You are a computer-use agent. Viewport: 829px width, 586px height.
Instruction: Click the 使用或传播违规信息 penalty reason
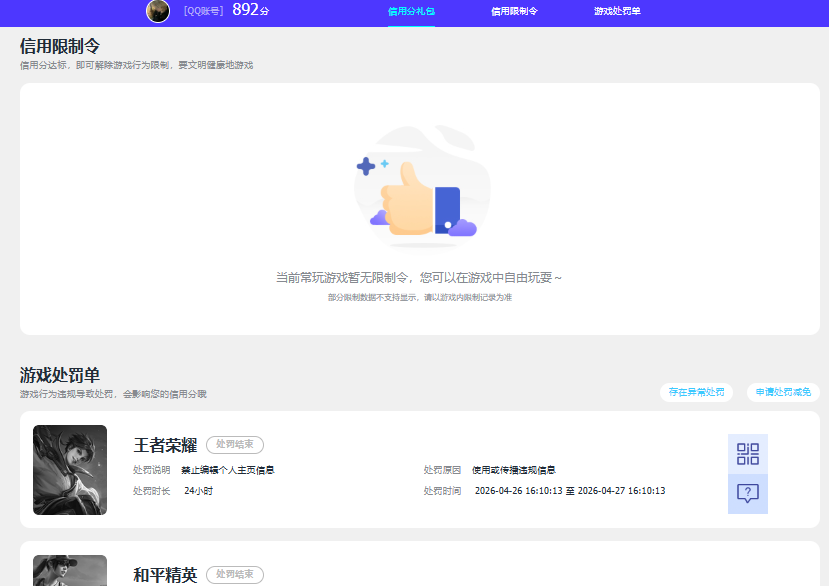[x=513, y=470]
